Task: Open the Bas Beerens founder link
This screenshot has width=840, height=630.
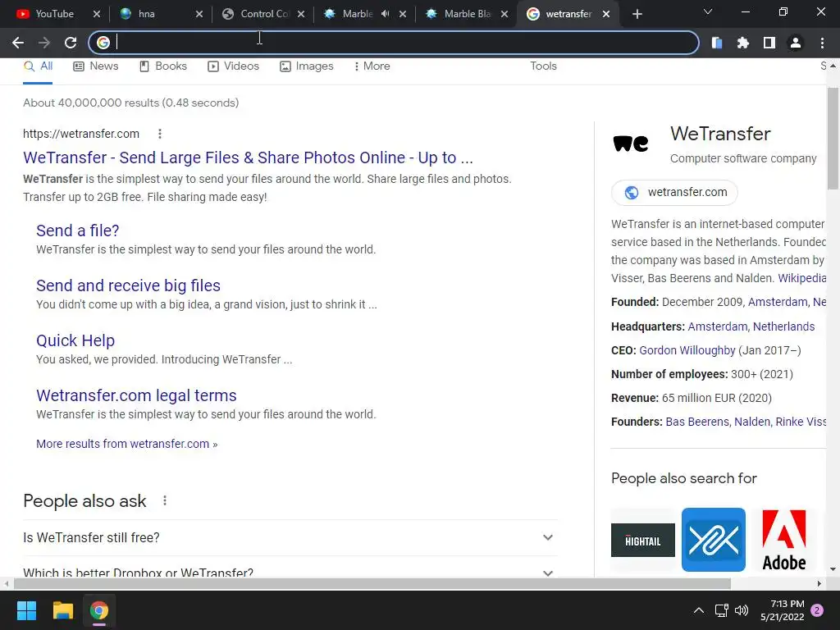Action: click(697, 422)
